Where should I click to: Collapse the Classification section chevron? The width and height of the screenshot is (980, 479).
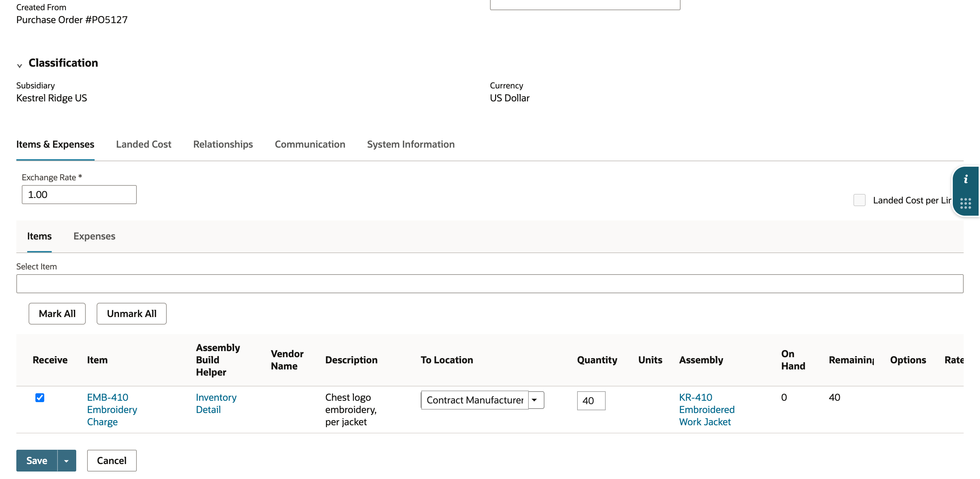(19, 66)
